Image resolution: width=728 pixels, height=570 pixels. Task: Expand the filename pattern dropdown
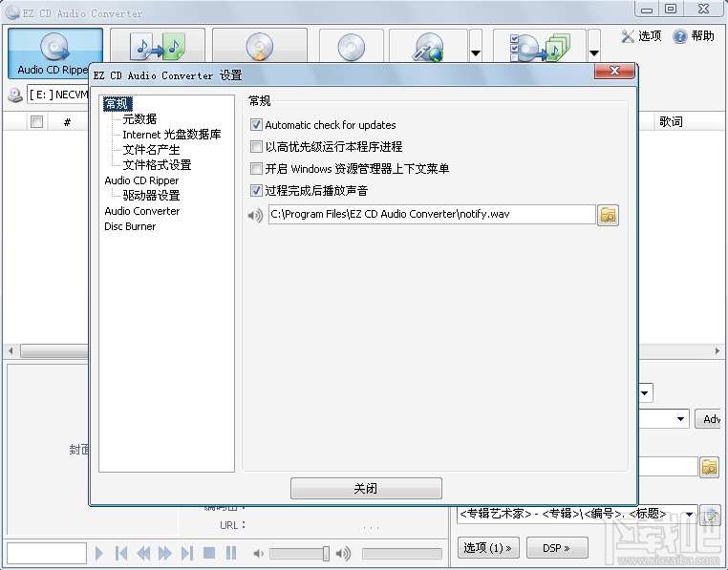coord(690,515)
